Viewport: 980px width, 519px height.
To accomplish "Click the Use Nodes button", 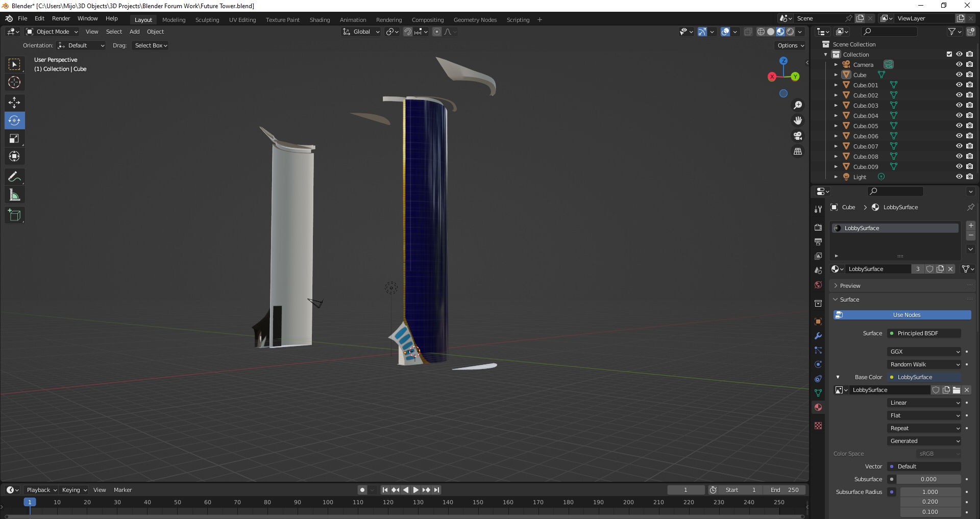I will click(x=902, y=315).
